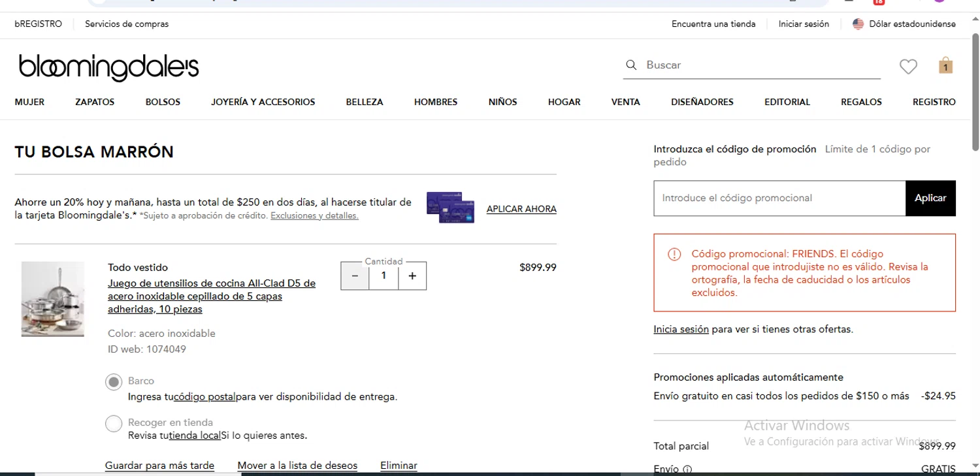Image resolution: width=980 pixels, height=476 pixels.
Task: Click the -$24.95 shipping discount value
Action: [x=938, y=396]
